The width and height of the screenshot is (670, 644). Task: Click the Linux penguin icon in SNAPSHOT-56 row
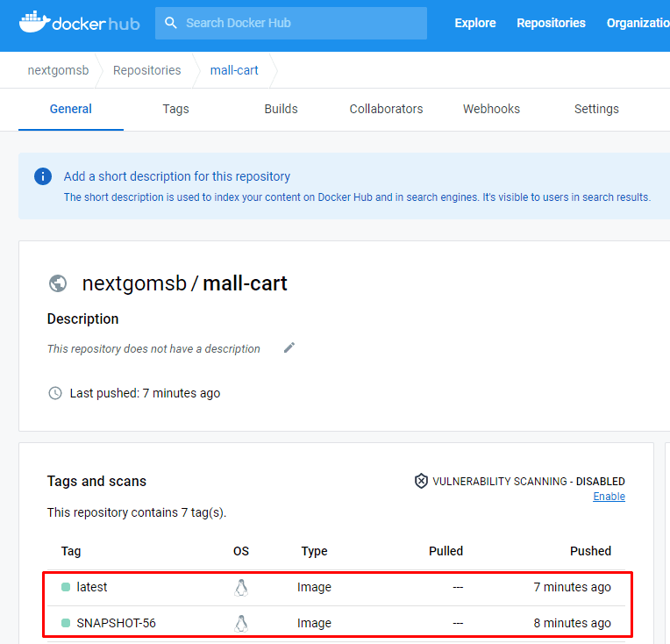coord(241,624)
